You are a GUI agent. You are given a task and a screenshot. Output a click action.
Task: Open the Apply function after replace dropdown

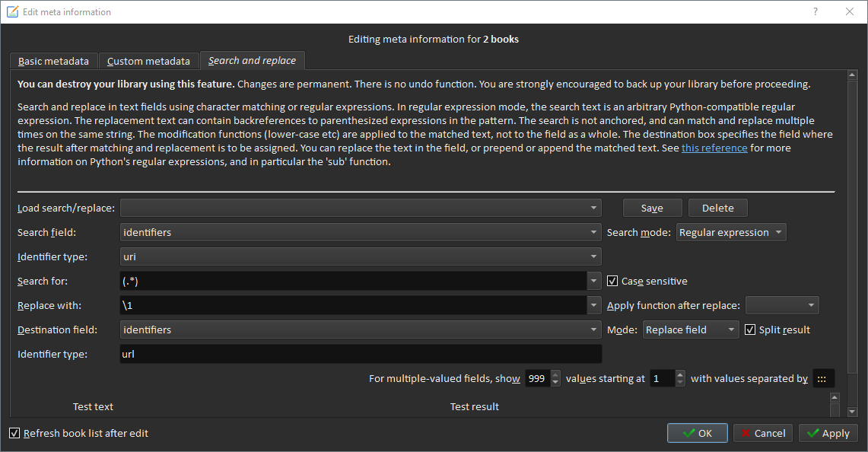click(x=782, y=305)
